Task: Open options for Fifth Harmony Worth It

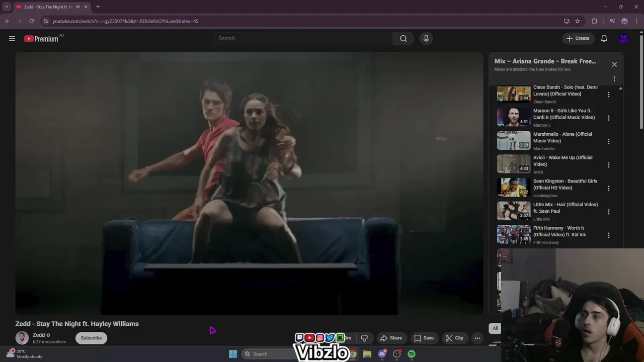Action: click(x=609, y=235)
